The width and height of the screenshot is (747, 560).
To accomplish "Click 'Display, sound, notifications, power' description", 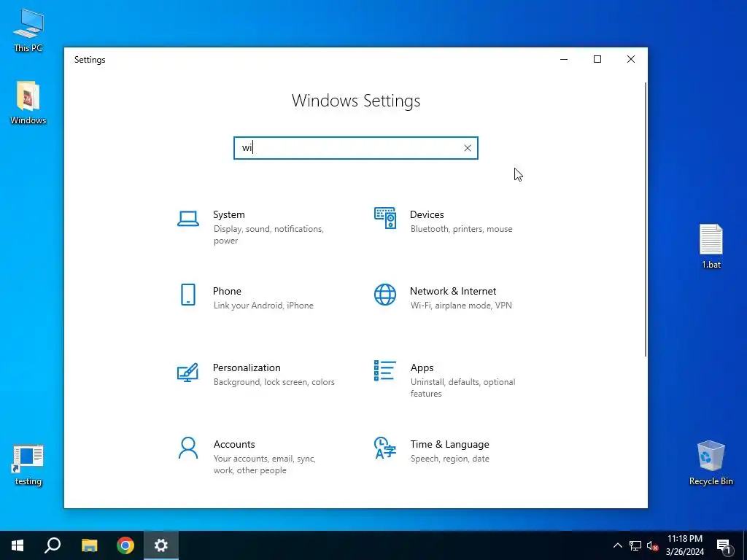I will point(268,235).
